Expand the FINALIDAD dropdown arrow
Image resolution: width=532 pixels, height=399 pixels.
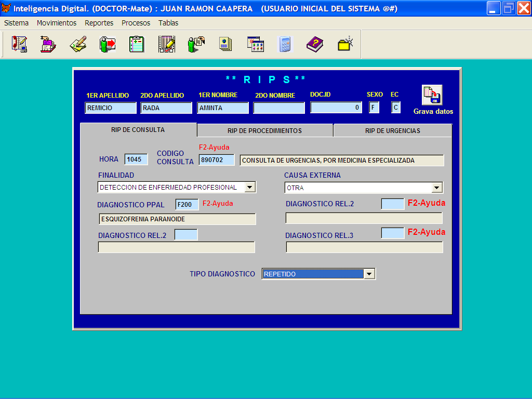[250, 187]
